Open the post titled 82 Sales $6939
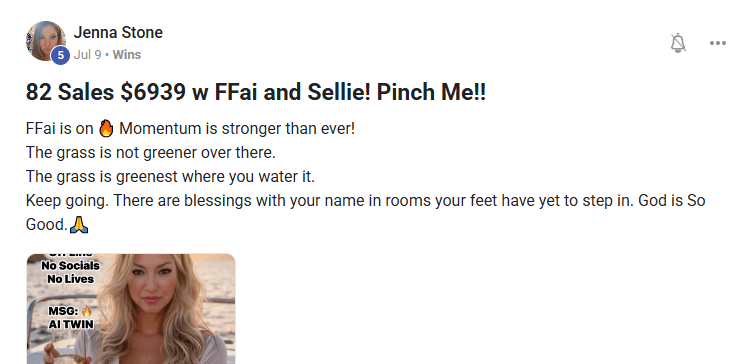This screenshot has height=364, width=746. [256, 92]
